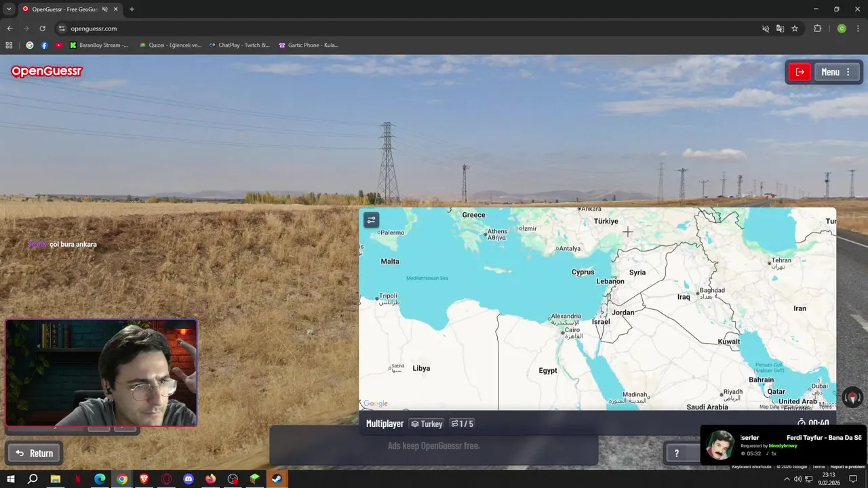This screenshot has height=488, width=868.
Task: Bookmark this page with the star icon
Action: [795, 28]
